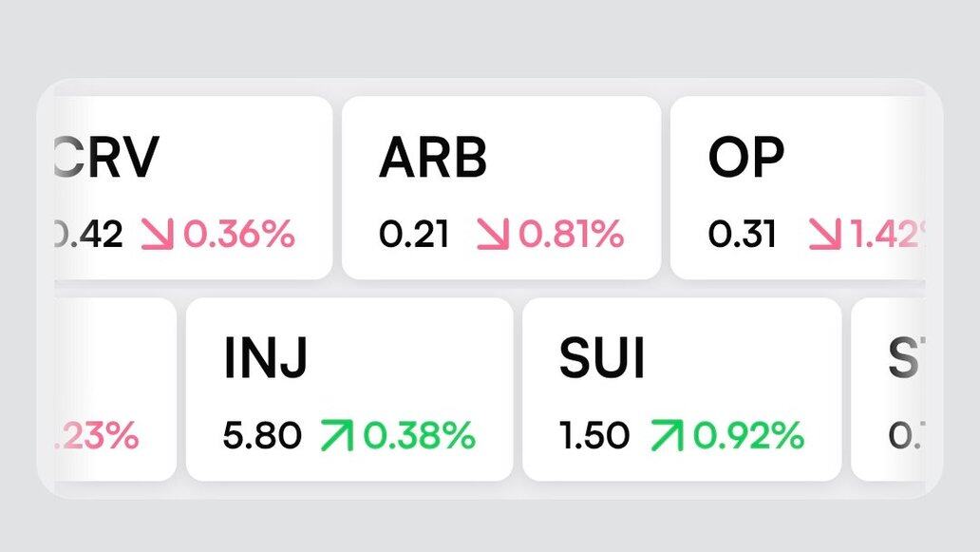Click the red down arrow on CRV card
Viewport: 980px width, 552px height.
pyautogui.click(x=159, y=234)
